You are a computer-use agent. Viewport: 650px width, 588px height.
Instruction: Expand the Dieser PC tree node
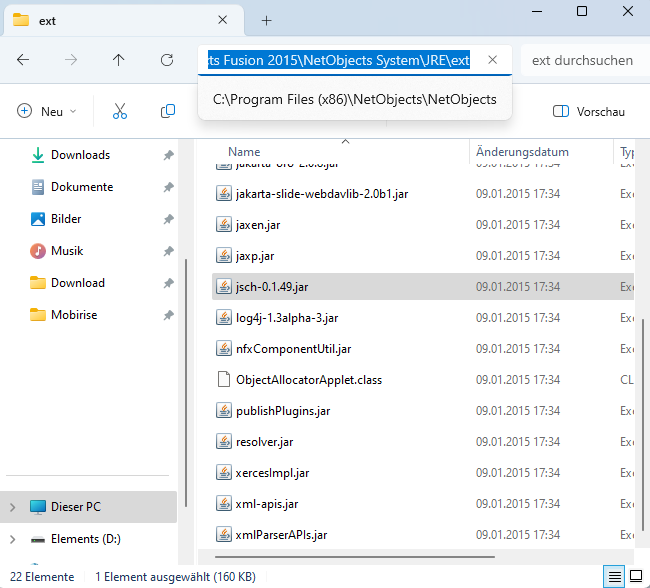pos(12,507)
